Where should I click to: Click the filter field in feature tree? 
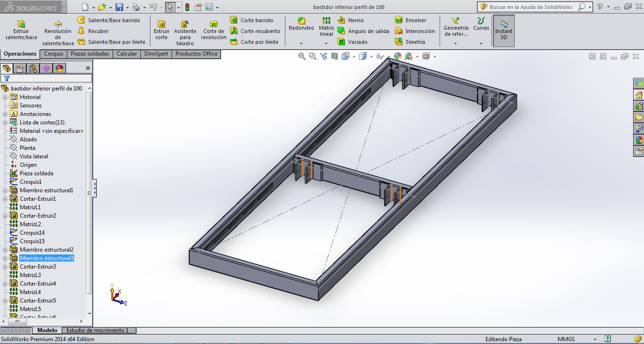click(46, 78)
